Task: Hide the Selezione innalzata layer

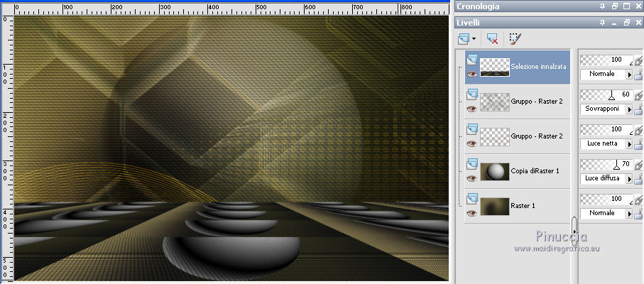Action: point(472,74)
